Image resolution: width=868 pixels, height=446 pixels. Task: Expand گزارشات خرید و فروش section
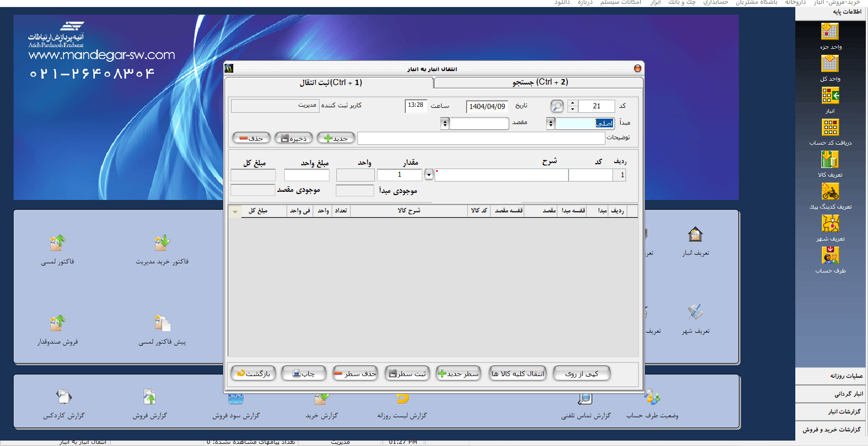[831, 430]
